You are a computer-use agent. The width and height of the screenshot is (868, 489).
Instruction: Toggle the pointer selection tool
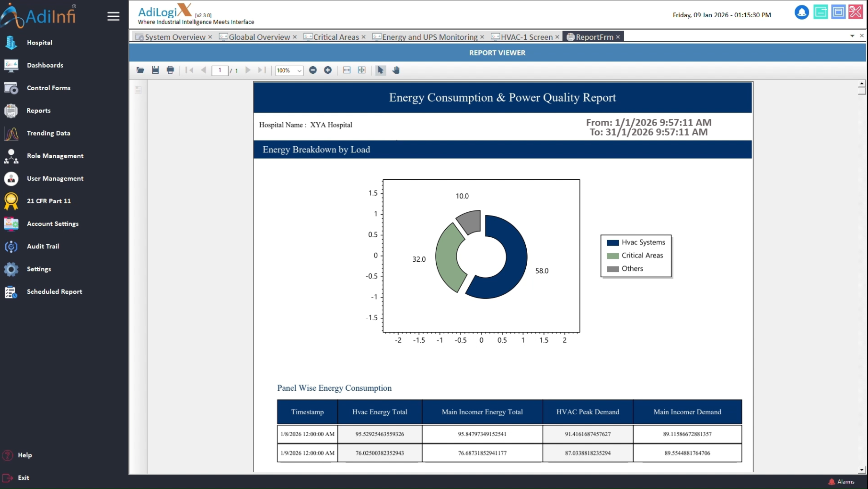point(381,70)
